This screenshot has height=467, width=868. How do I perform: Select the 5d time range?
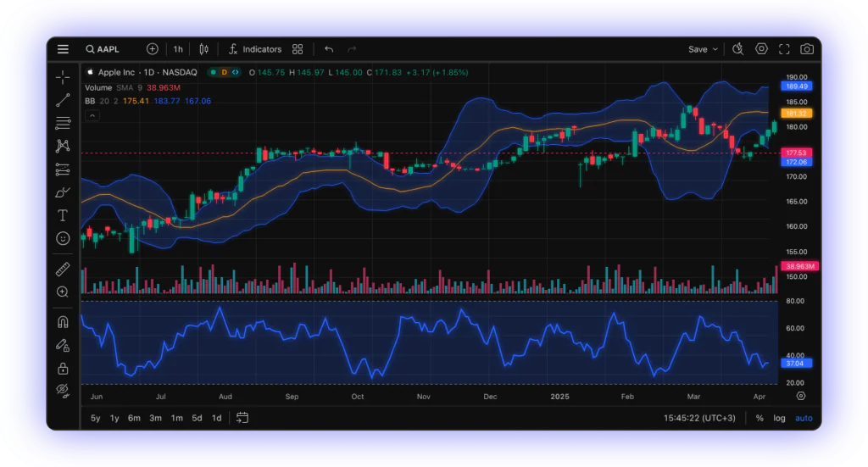point(197,419)
